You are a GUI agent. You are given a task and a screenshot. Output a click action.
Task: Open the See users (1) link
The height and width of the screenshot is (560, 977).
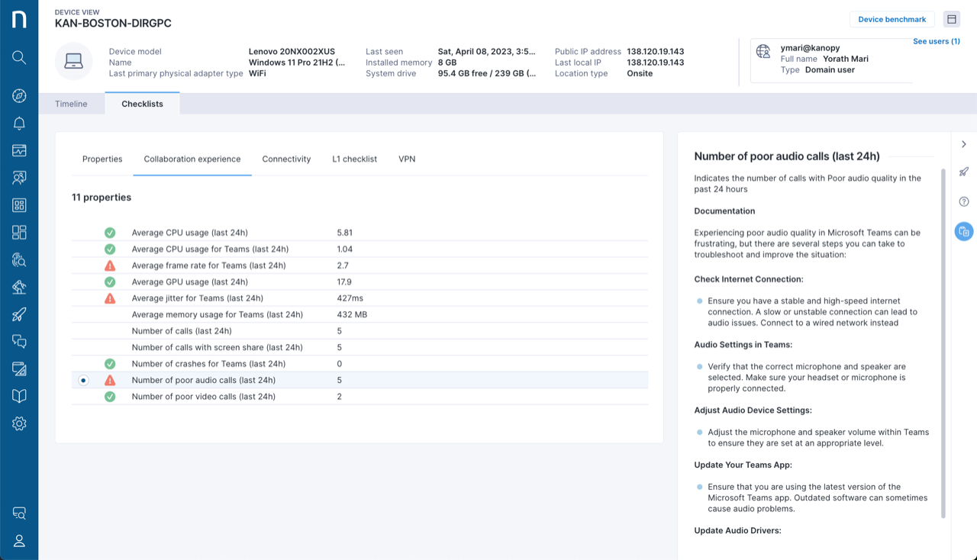[x=937, y=41]
